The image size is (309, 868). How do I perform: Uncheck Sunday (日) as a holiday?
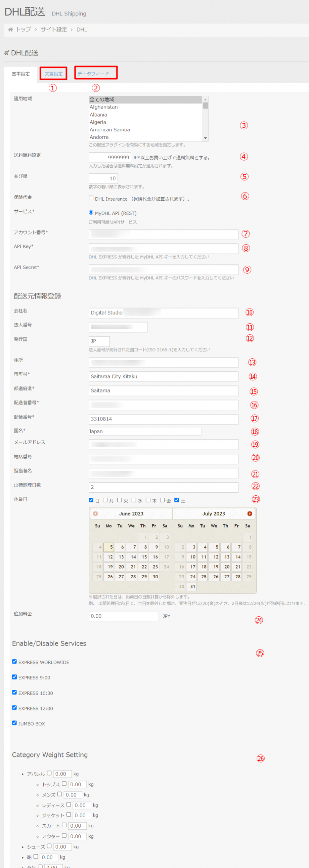pos(91,500)
